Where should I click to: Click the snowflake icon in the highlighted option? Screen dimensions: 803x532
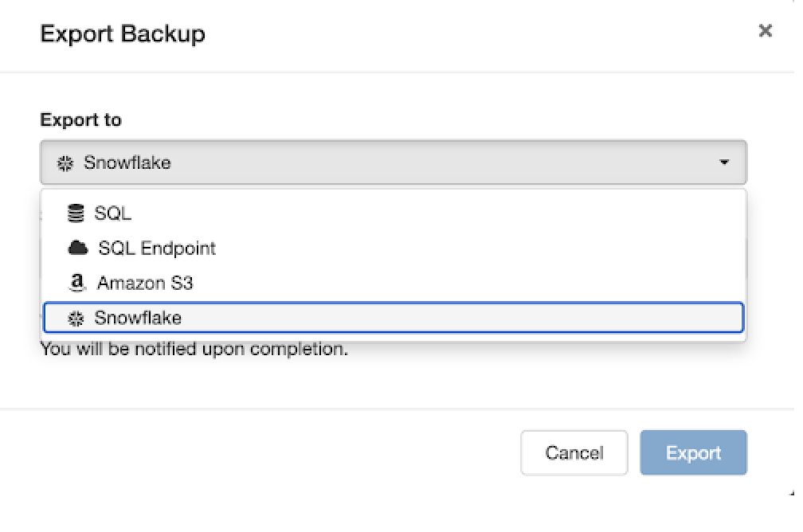point(76,319)
